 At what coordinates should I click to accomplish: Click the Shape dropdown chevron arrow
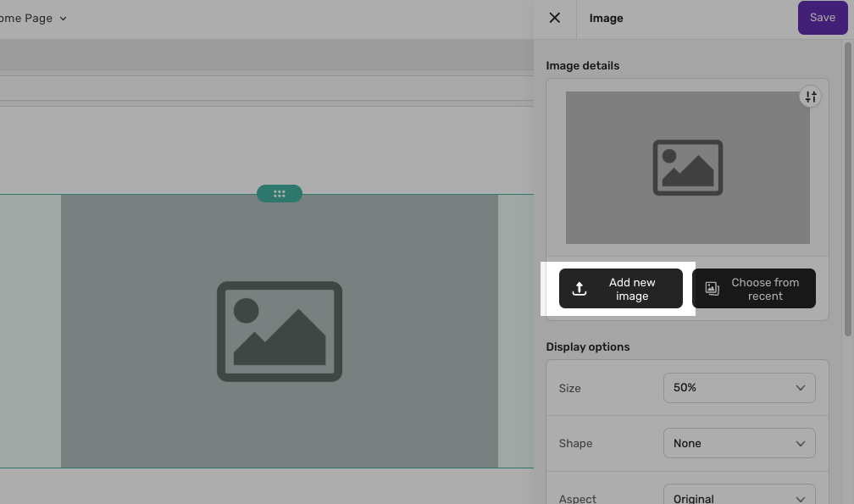coord(800,444)
